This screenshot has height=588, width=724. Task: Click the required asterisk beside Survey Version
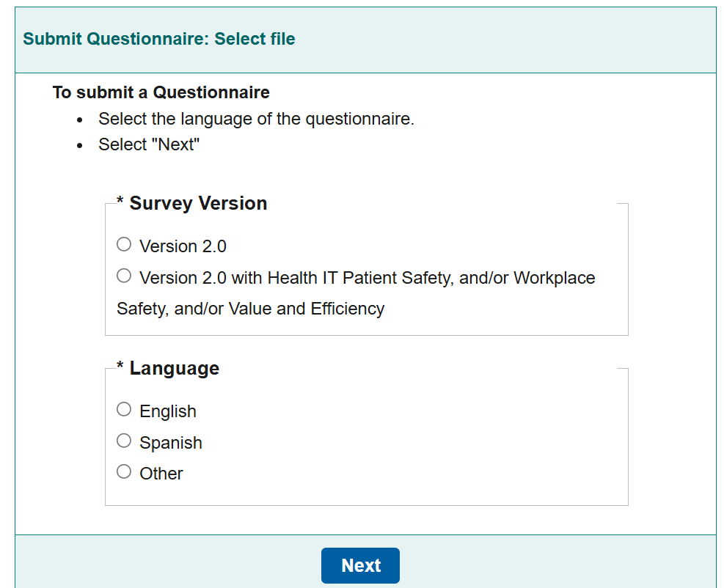[120, 202]
